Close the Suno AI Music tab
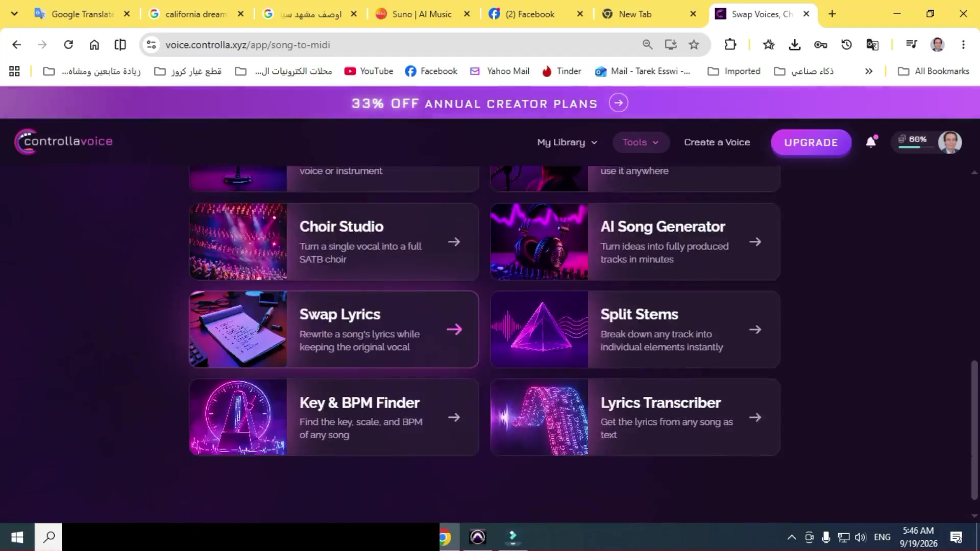The height and width of the screenshot is (551, 980). [x=467, y=14]
